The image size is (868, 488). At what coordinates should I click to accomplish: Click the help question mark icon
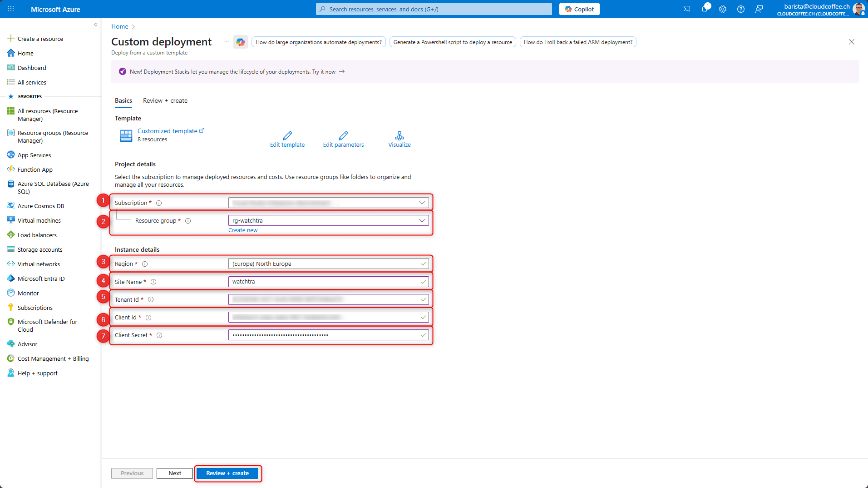point(741,9)
